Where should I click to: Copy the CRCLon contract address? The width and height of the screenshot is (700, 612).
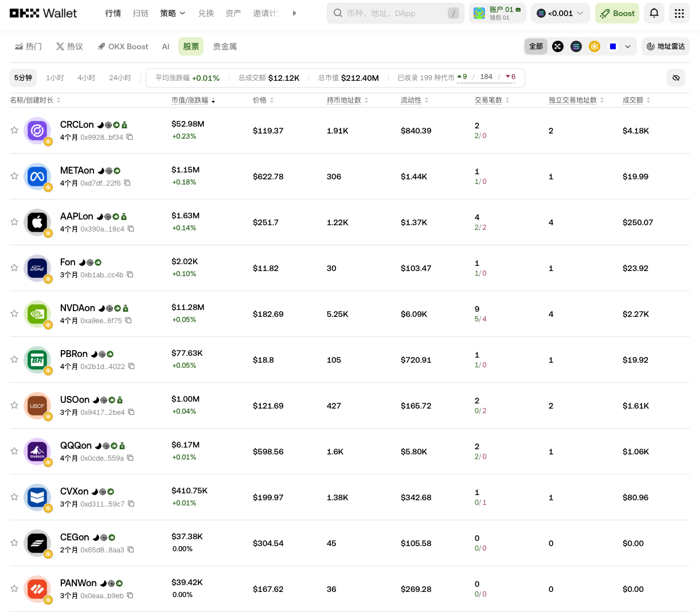[130, 138]
